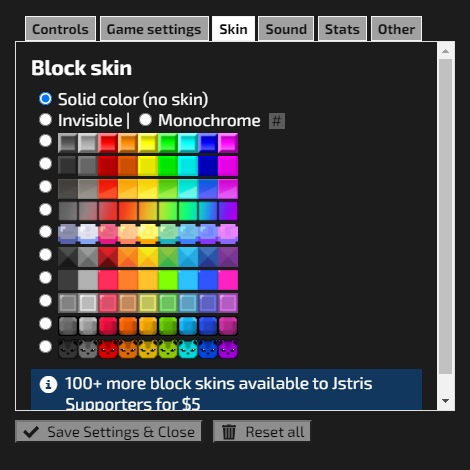Click the 100+ more block skins banner

226,389
